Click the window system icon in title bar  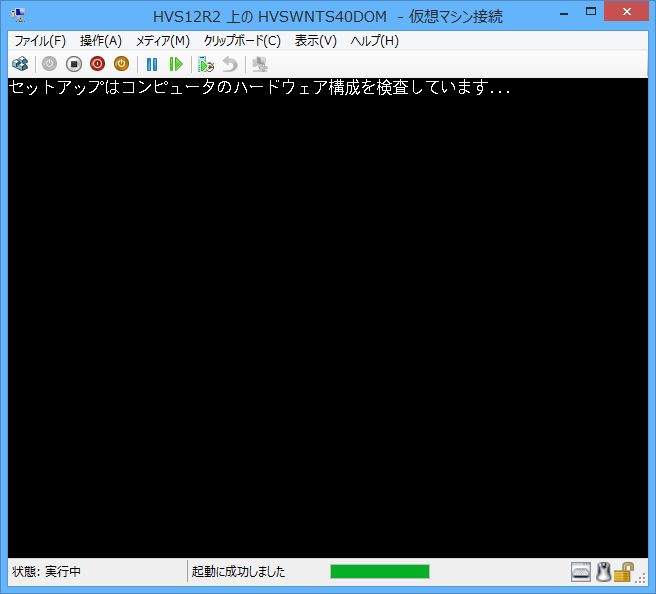[x=18, y=15]
